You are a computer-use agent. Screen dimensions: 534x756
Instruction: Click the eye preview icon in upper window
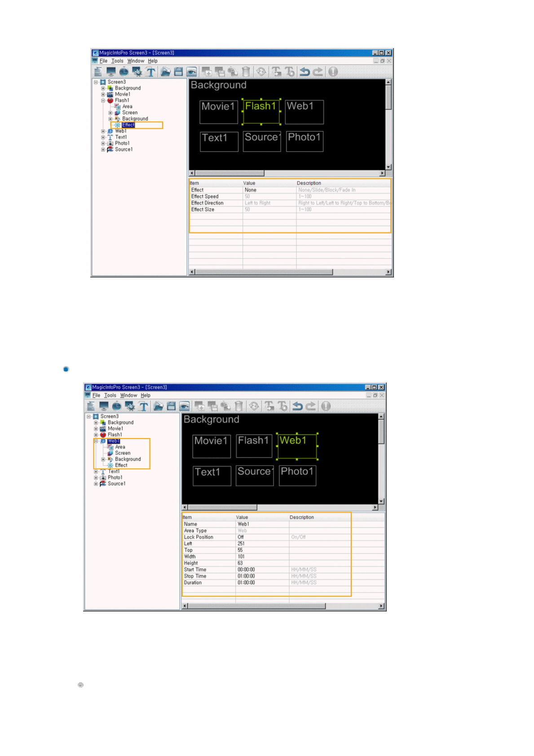pyautogui.click(x=192, y=72)
